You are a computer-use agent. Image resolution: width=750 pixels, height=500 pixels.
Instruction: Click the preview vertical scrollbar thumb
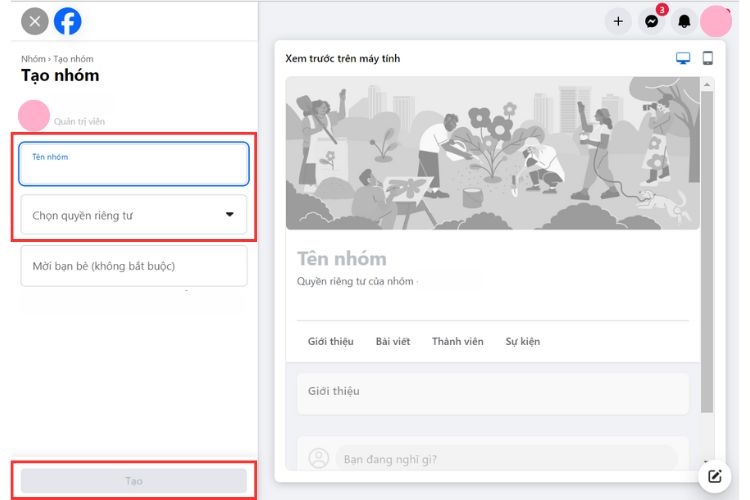click(x=707, y=252)
